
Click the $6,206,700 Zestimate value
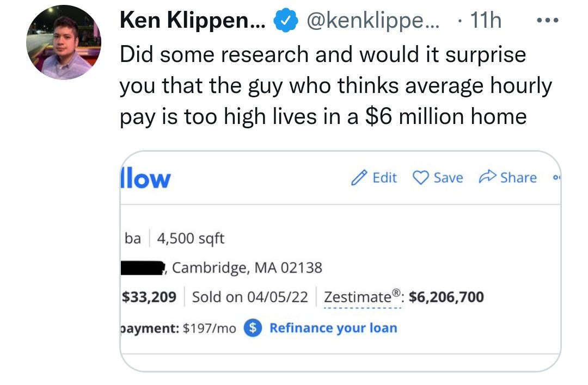(446, 297)
